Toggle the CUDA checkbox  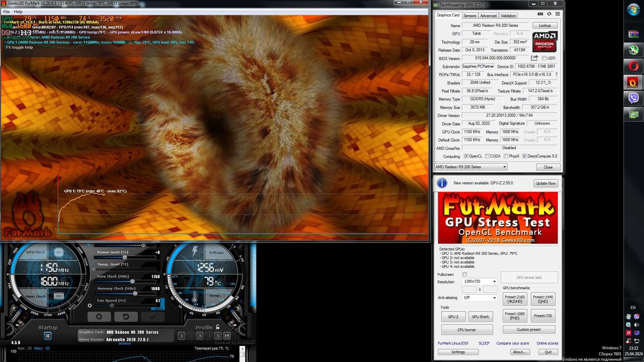[487, 156]
